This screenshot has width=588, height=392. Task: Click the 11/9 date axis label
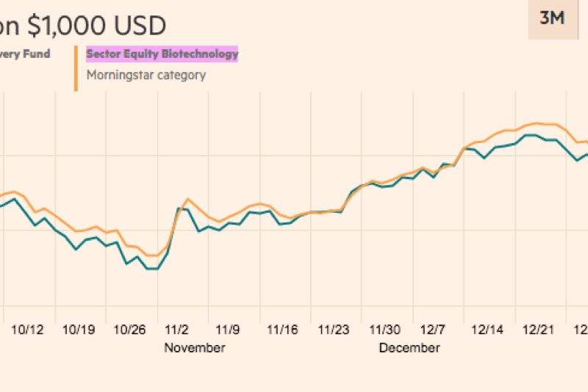pyautogui.click(x=227, y=330)
